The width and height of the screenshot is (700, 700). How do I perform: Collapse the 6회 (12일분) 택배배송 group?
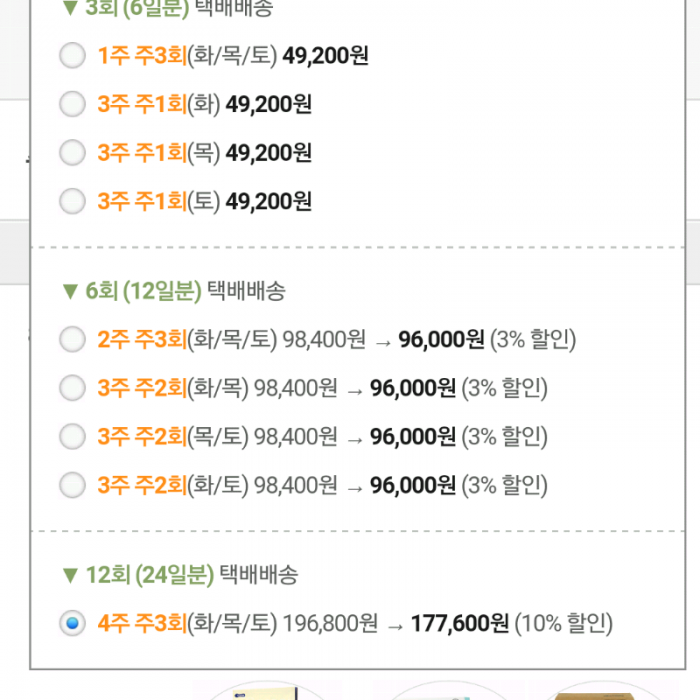click(x=69, y=291)
